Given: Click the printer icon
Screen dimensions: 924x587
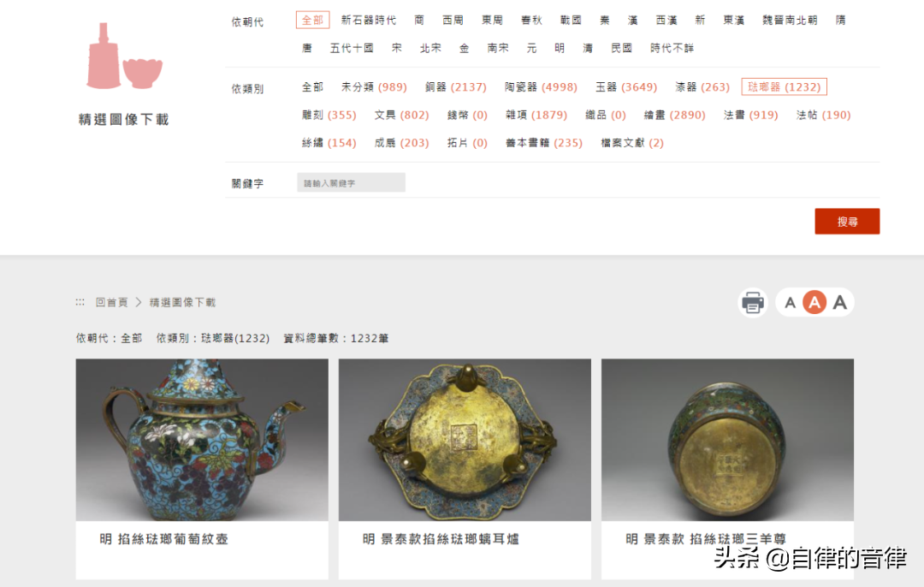Looking at the screenshot, I should (753, 303).
